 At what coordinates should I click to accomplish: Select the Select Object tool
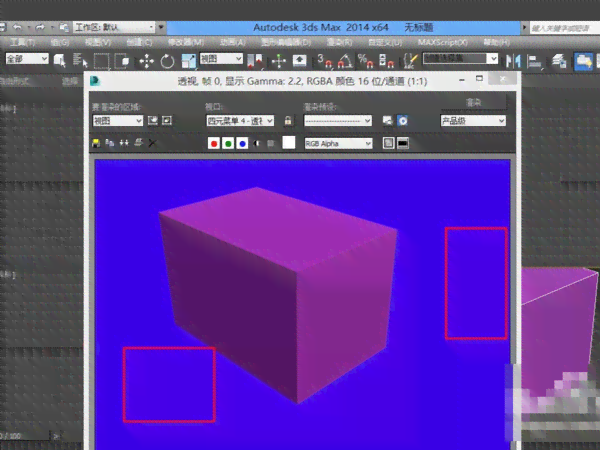click(x=59, y=60)
